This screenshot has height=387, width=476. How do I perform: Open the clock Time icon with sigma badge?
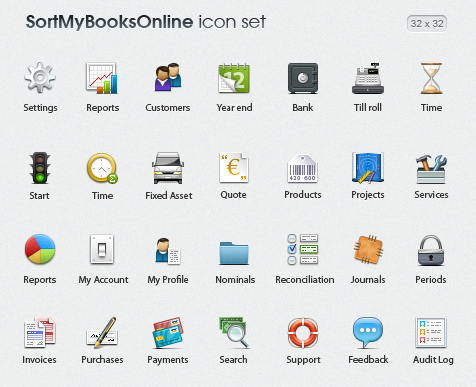pyautogui.click(x=102, y=168)
